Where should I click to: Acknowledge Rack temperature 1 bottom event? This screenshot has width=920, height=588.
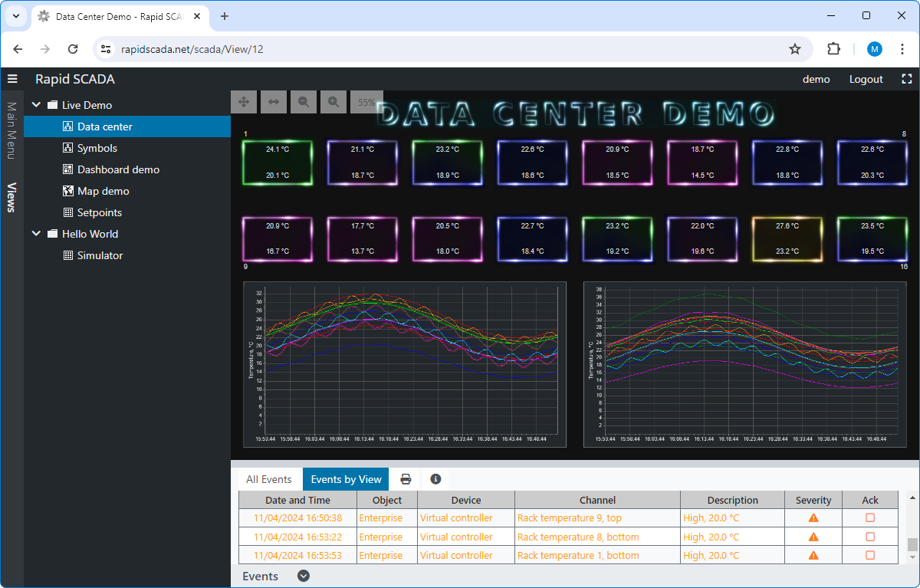pos(870,555)
